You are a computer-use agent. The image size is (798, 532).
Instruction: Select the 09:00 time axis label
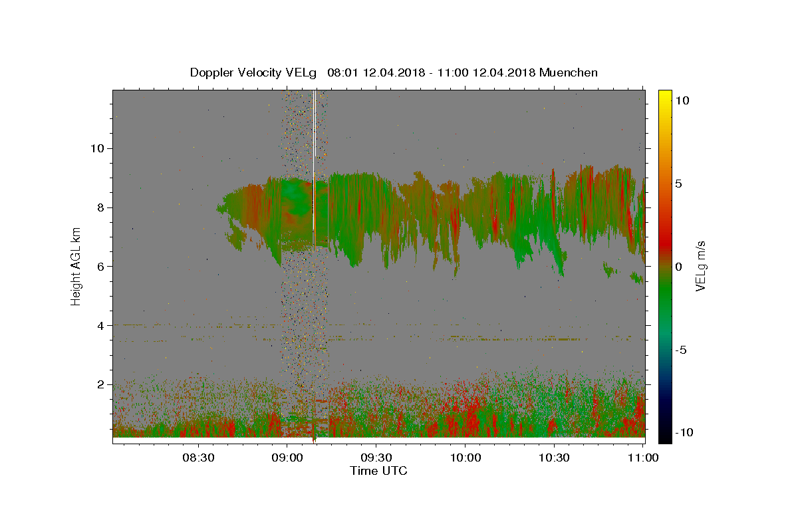click(x=287, y=458)
